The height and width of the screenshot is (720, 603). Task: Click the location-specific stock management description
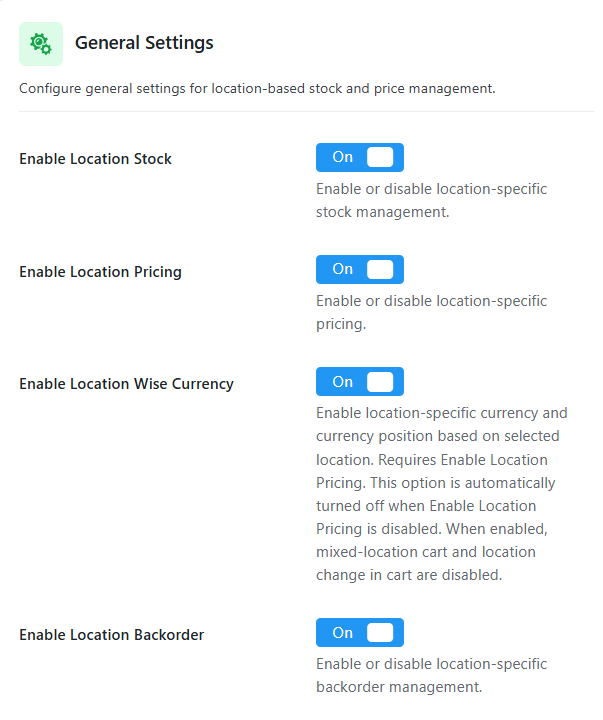pos(431,201)
